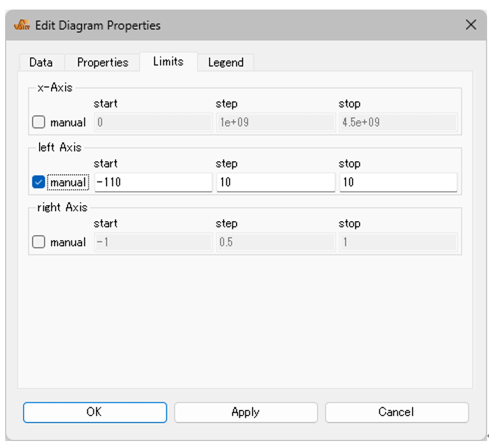The image size is (489, 448).
Task: Click the right Axis start field showing -1
Action: [154, 242]
